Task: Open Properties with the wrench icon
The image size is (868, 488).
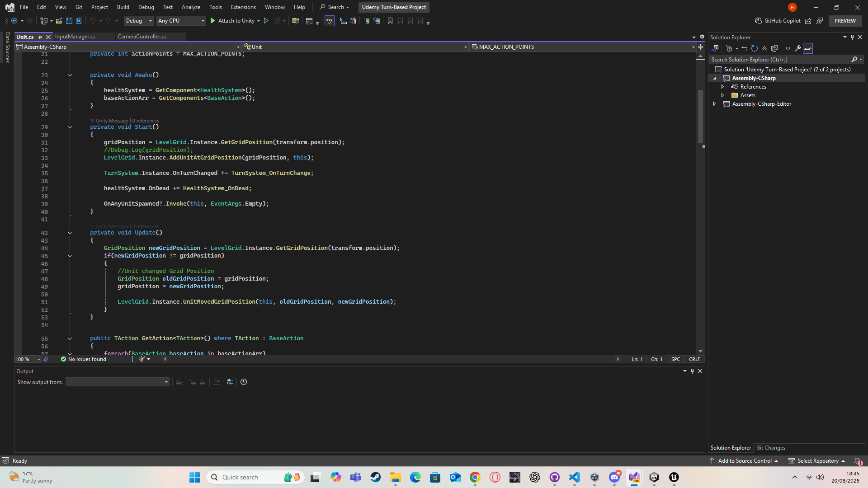Action: click(x=798, y=48)
